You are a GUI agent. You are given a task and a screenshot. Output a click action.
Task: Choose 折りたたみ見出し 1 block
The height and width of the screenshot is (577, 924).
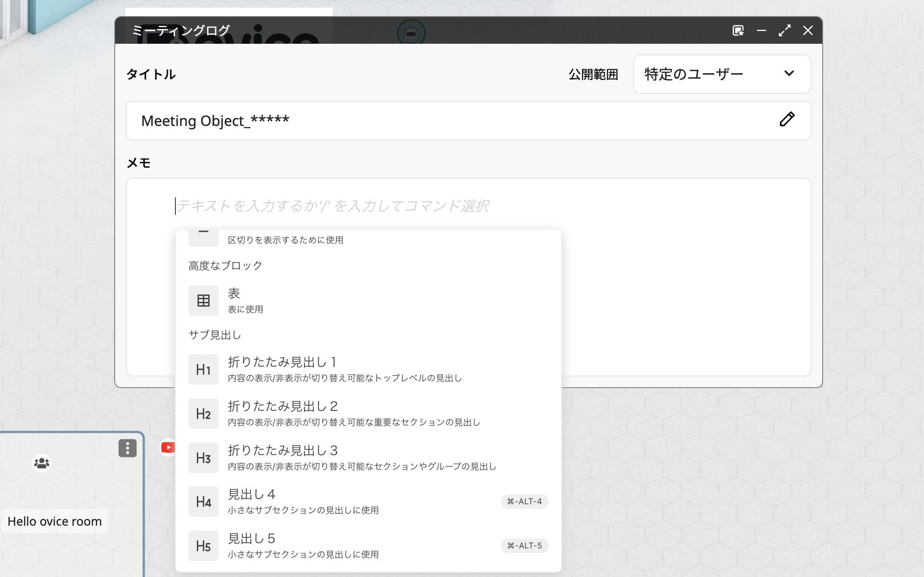coord(368,369)
